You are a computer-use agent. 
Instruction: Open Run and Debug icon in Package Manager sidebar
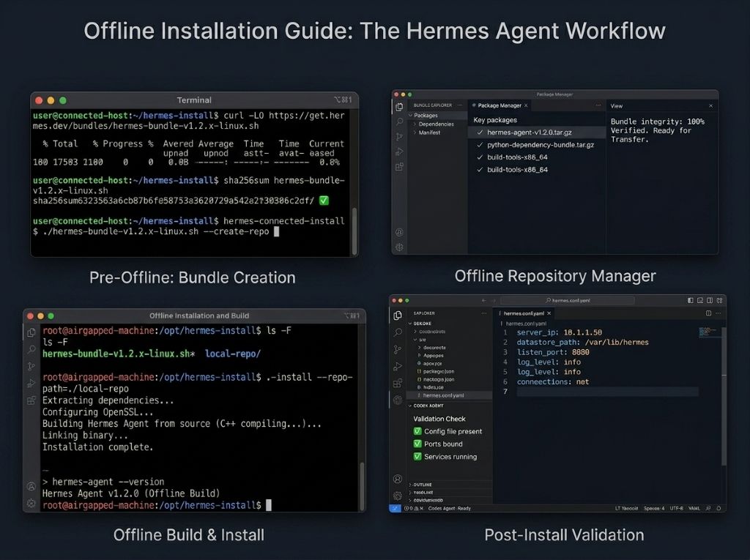point(399,152)
